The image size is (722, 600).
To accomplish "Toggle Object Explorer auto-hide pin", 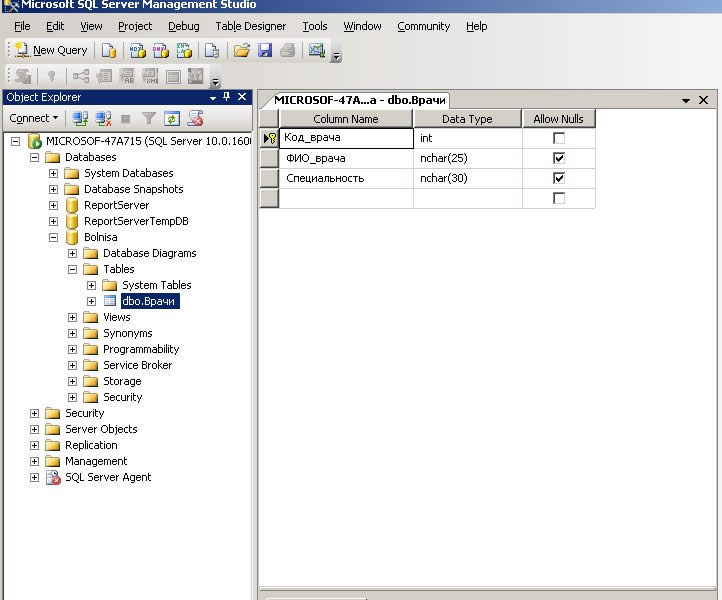I will [226, 97].
